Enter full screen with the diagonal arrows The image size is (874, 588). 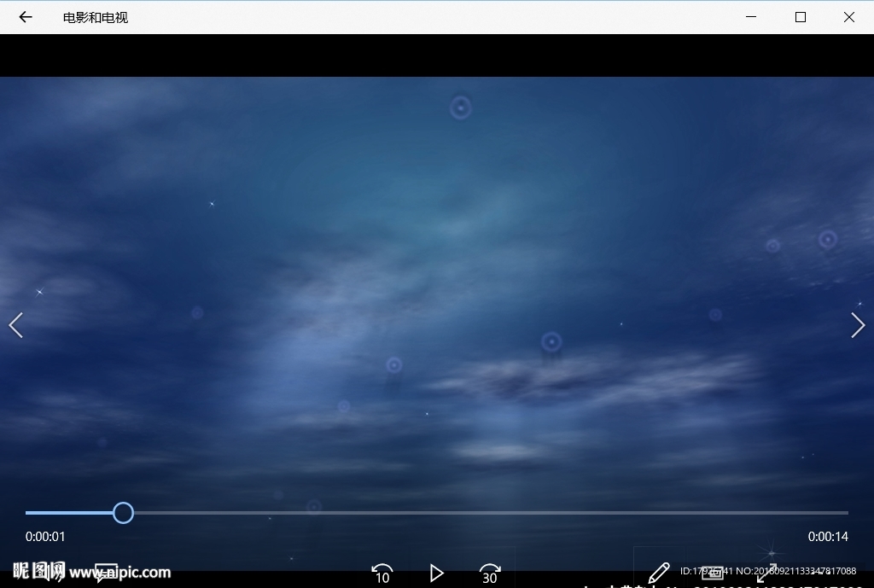[x=766, y=573]
